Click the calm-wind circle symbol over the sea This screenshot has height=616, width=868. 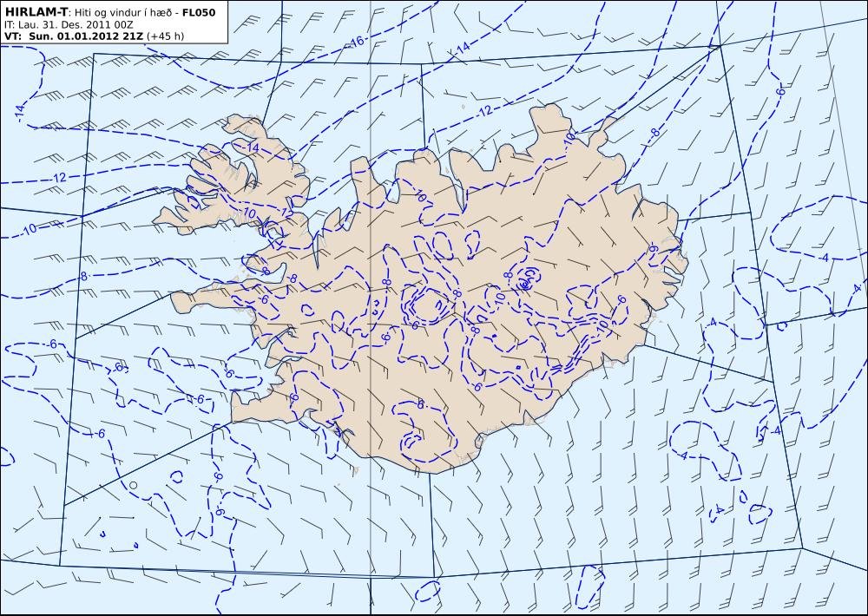pyautogui.click(x=133, y=485)
